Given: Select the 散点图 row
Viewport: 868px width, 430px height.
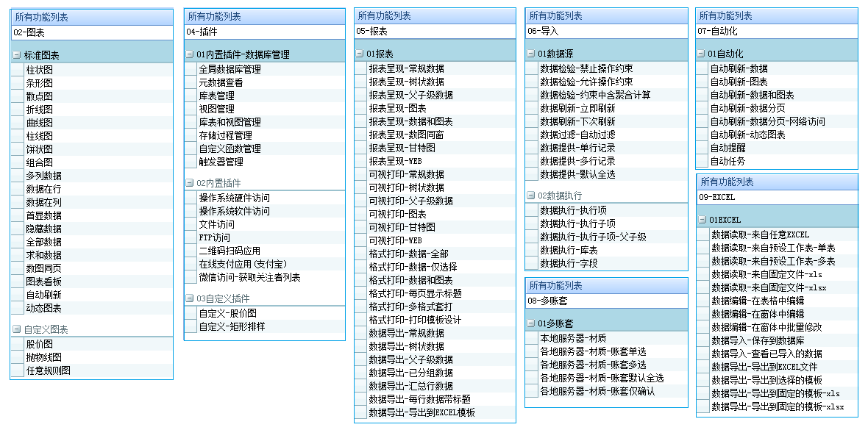Looking at the screenshot, I should (x=92, y=96).
